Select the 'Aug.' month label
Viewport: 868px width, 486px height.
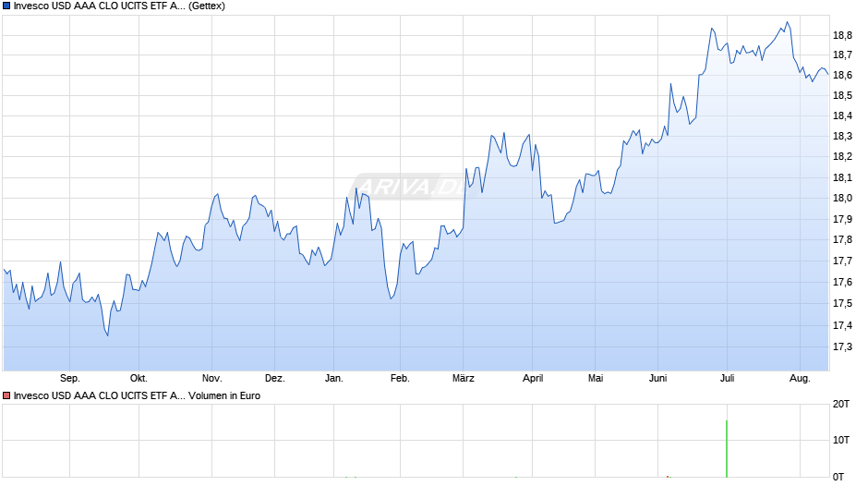tap(800, 379)
